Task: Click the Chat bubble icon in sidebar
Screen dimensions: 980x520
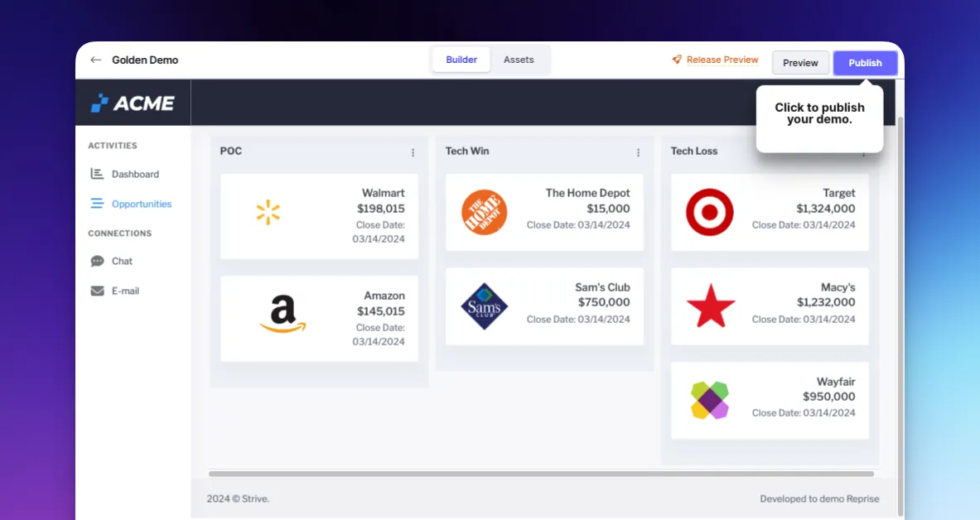Action: (x=97, y=261)
